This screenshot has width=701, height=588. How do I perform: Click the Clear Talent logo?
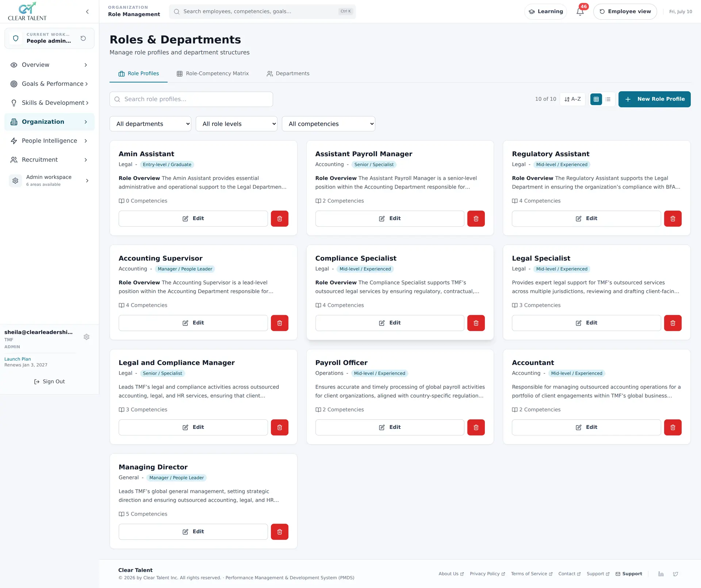(27, 12)
